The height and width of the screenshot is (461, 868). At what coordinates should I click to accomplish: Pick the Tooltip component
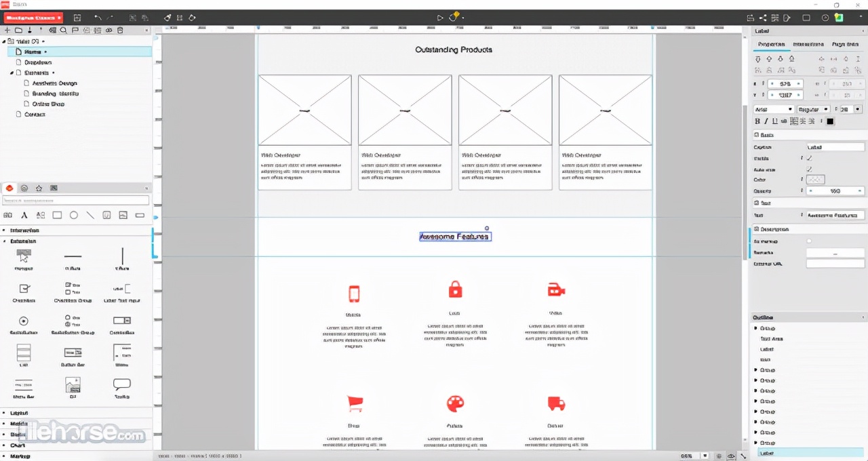click(122, 388)
